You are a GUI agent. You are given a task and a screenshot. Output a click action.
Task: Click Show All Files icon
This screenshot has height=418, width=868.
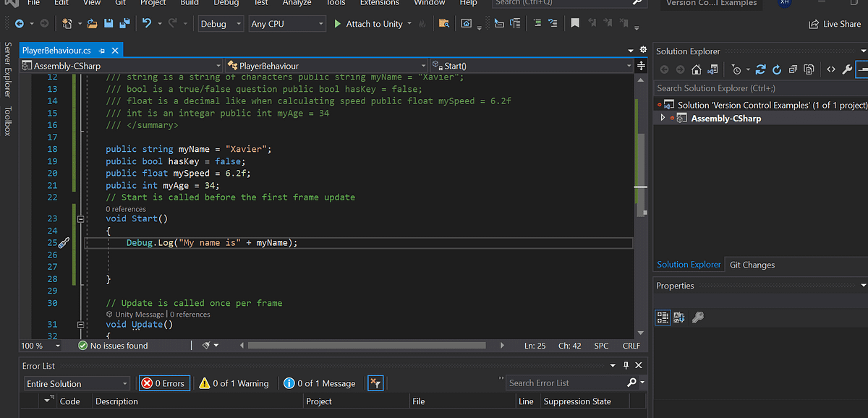click(x=809, y=70)
